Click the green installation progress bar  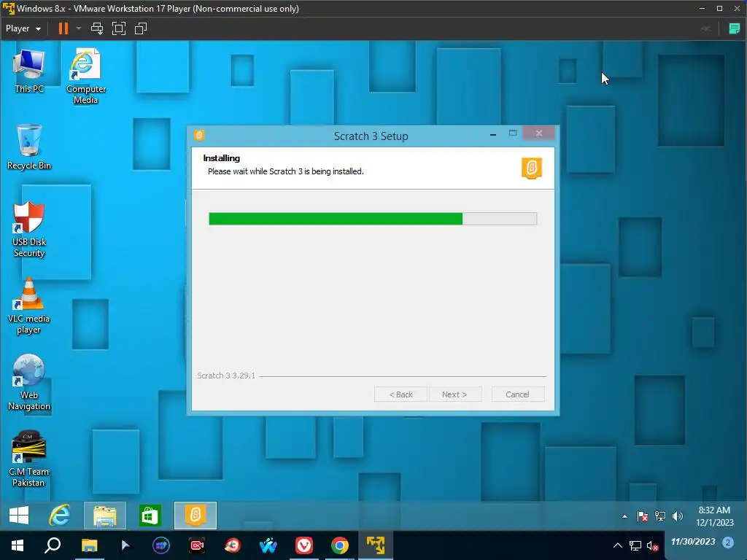(373, 219)
